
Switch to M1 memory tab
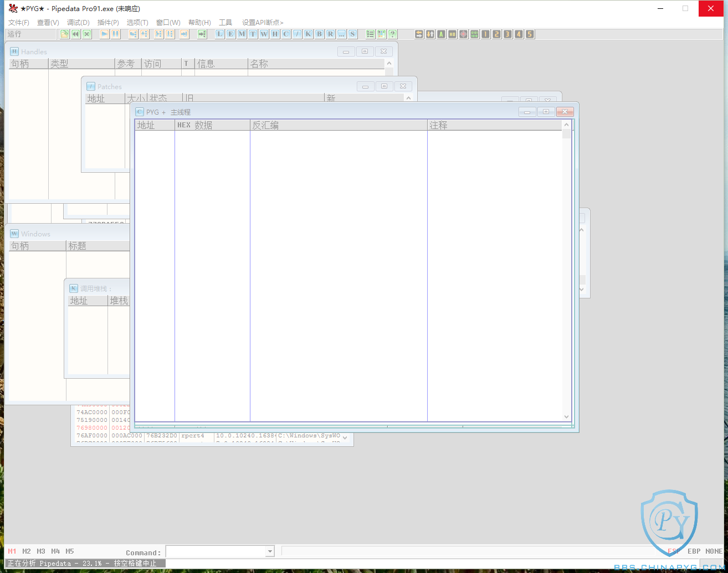[x=12, y=551]
